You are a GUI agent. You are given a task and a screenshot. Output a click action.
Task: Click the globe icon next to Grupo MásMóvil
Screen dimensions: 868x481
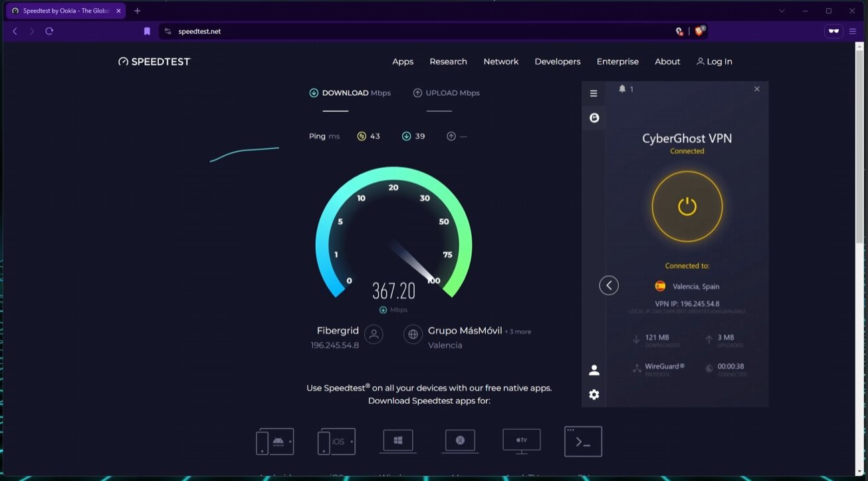[413, 335]
